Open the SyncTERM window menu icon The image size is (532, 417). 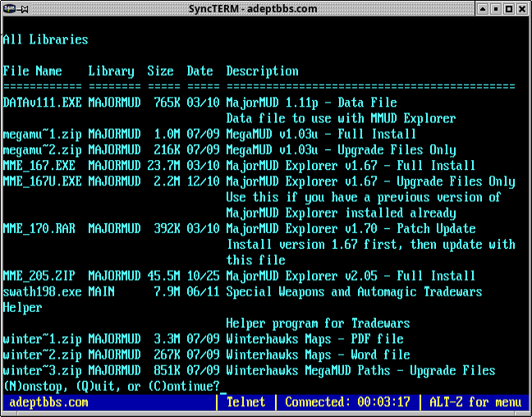coord(9,8)
